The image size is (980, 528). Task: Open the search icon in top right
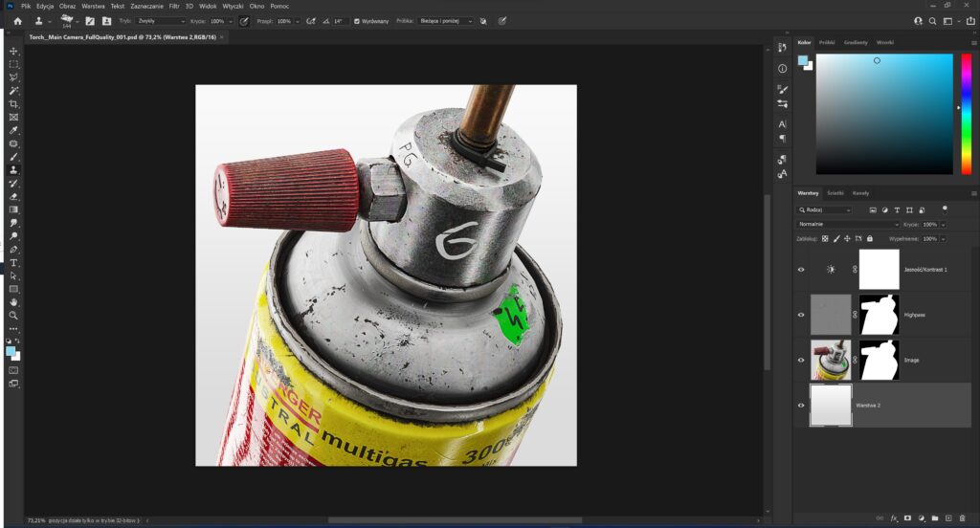(932, 21)
